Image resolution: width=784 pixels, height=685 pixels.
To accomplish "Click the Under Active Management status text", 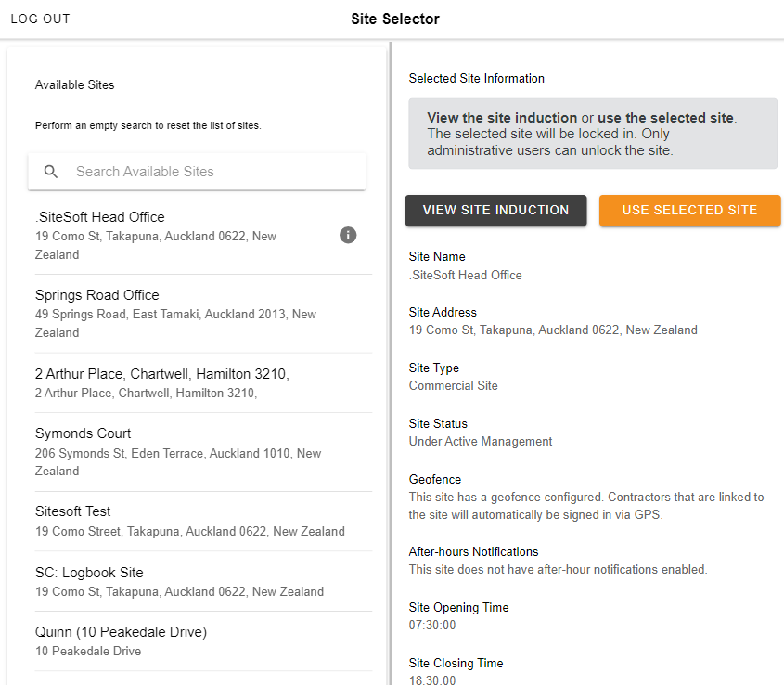I will (x=481, y=442).
